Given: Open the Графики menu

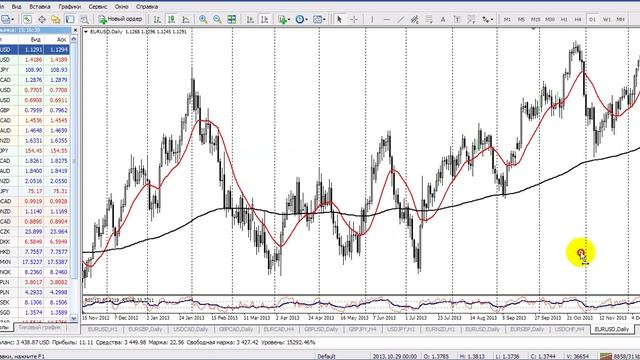Looking at the screenshot, I should click(69, 7).
